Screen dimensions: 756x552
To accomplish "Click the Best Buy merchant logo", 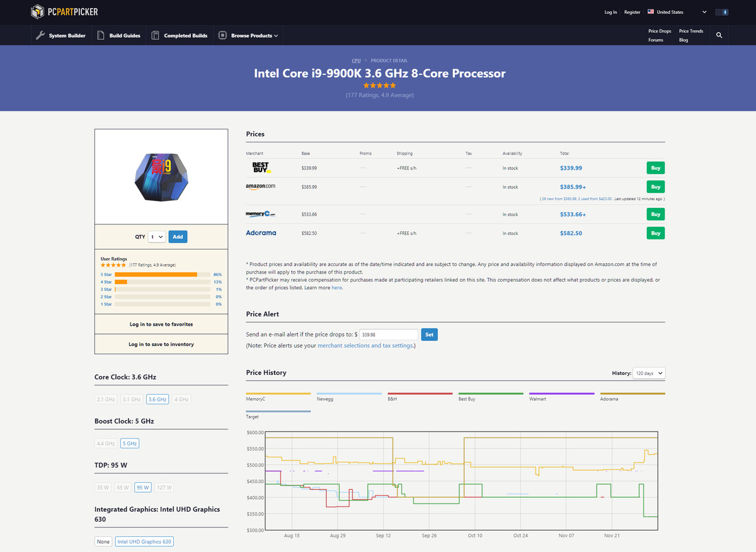I will (260, 168).
